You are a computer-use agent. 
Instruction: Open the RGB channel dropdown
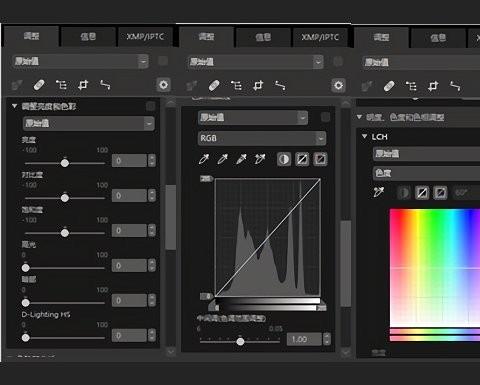tap(262, 138)
